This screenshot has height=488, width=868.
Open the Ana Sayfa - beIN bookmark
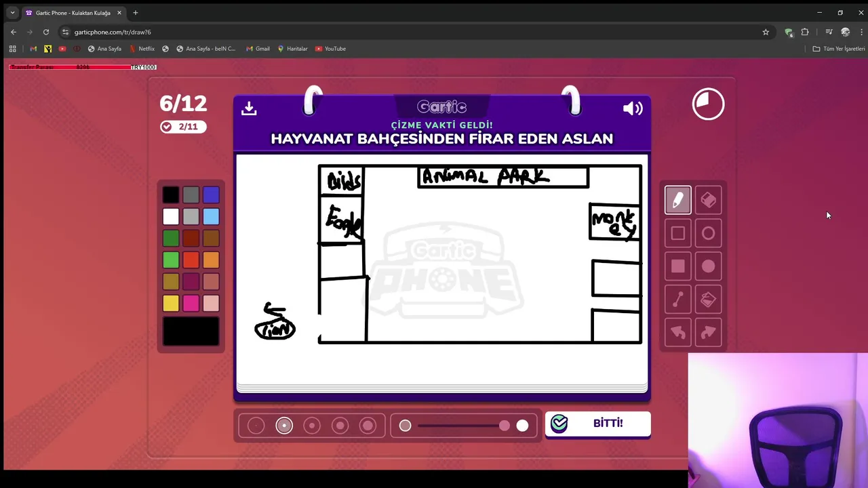(205, 49)
